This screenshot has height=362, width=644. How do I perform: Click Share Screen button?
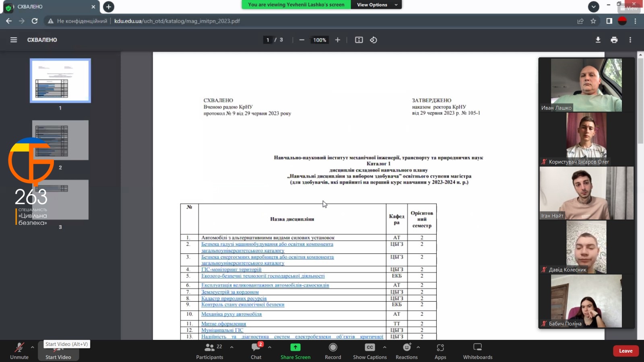click(295, 351)
